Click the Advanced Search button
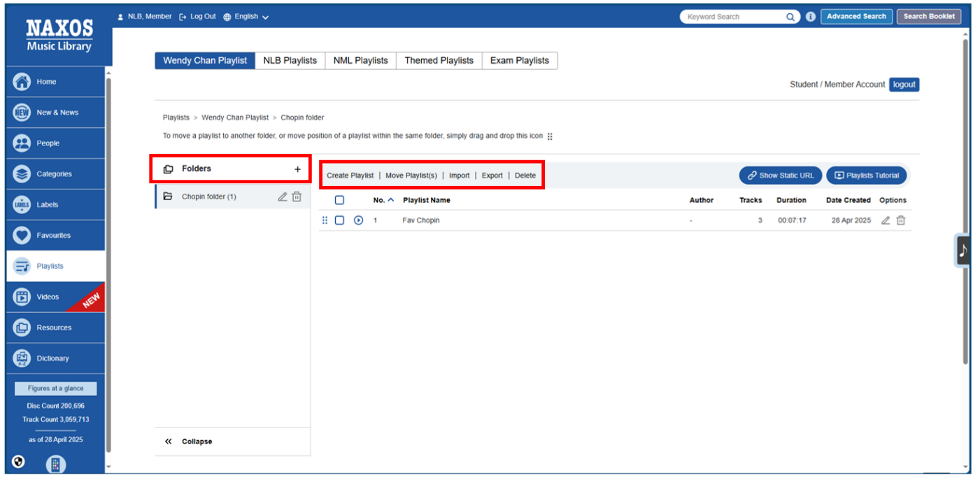 point(856,17)
